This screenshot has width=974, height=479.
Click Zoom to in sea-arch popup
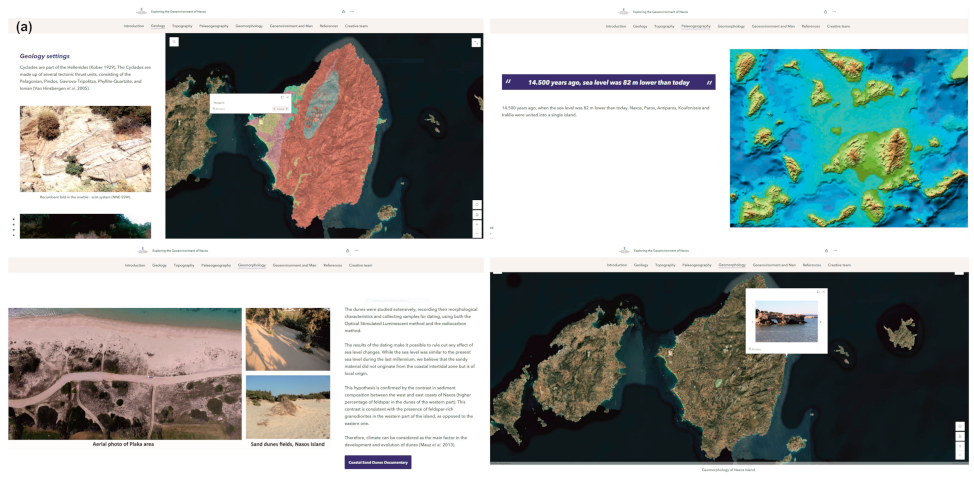[755, 349]
